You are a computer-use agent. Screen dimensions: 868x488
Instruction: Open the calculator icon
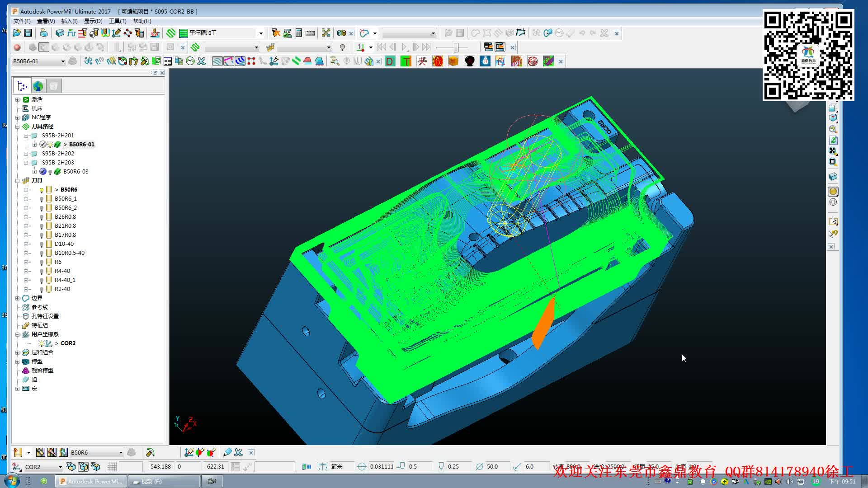pos(299,33)
